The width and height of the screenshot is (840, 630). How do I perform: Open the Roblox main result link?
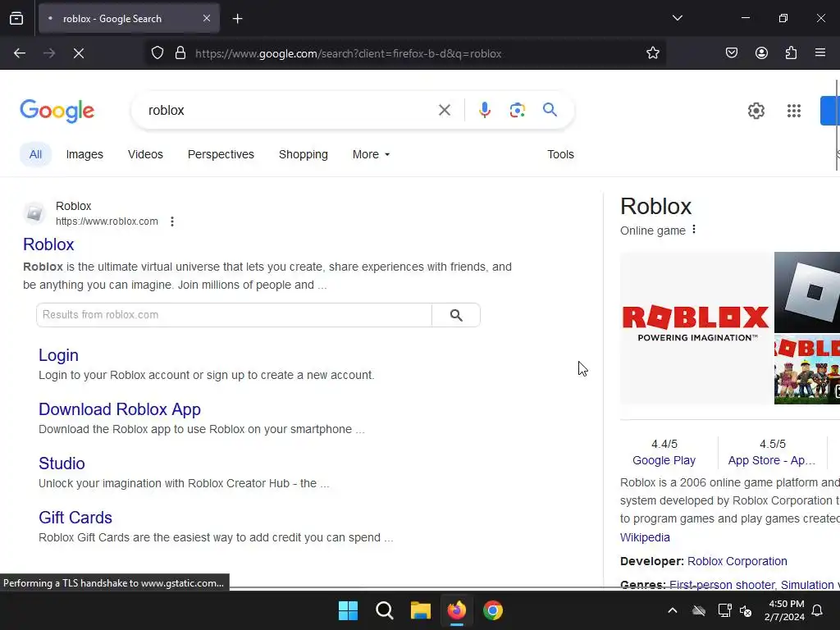48,244
